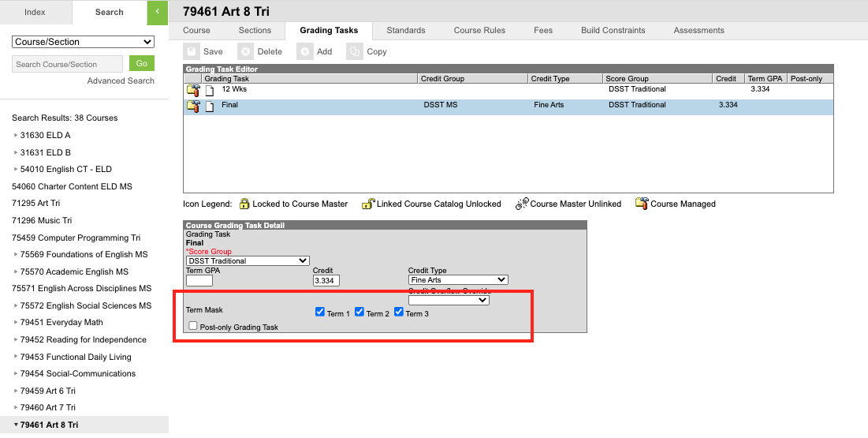The width and height of the screenshot is (868, 438).
Task: Open the 71295 Art Tri course
Action: 36,204
